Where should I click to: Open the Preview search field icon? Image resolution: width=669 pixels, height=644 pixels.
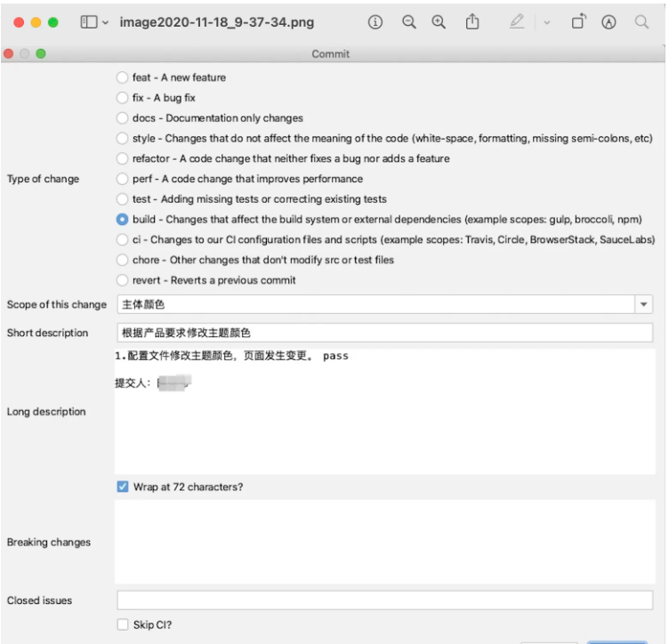point(641,21)
